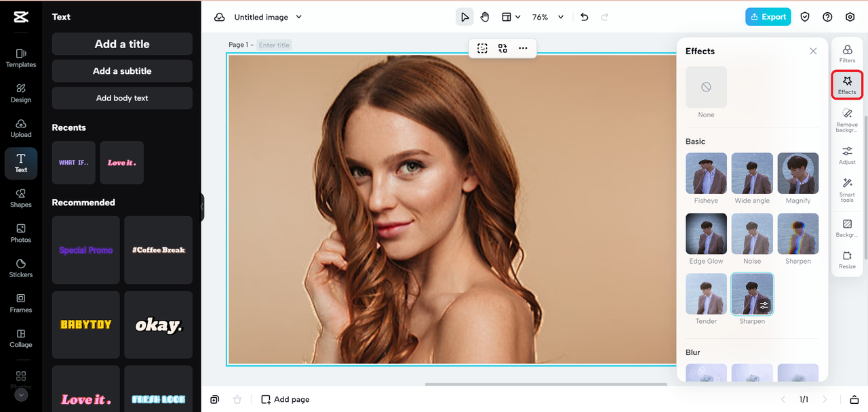
Task: Open the Smart tools panel
Action: coord(847,190)
